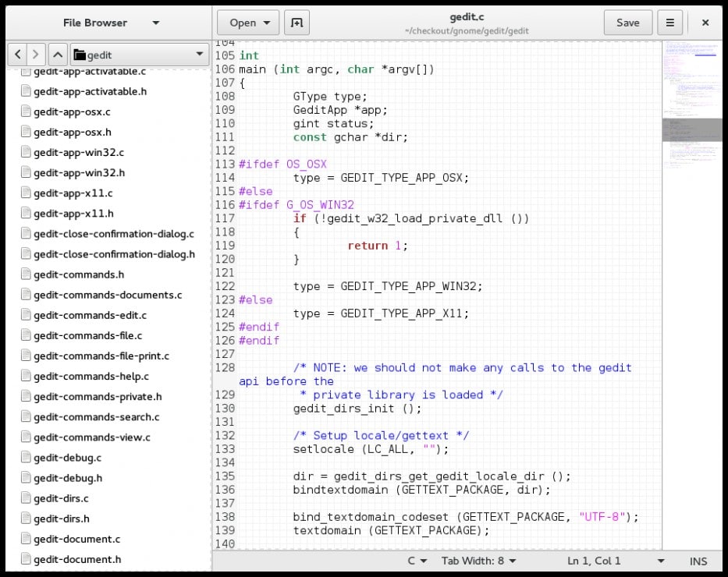The image size is (728, 577).
Task: Click the 'gedit_dirs_init ();' line
Action: coord(357,408)
